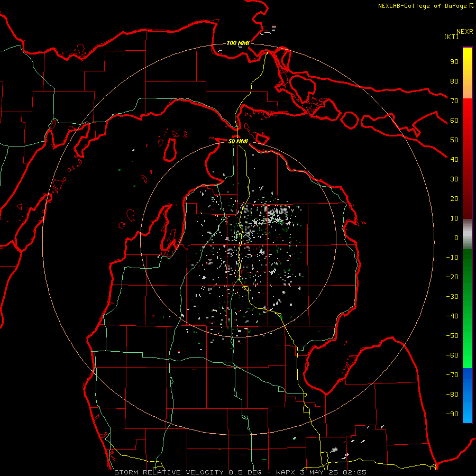
Task: Click the NEXR label above the color scale
Action: pos(464,32)
